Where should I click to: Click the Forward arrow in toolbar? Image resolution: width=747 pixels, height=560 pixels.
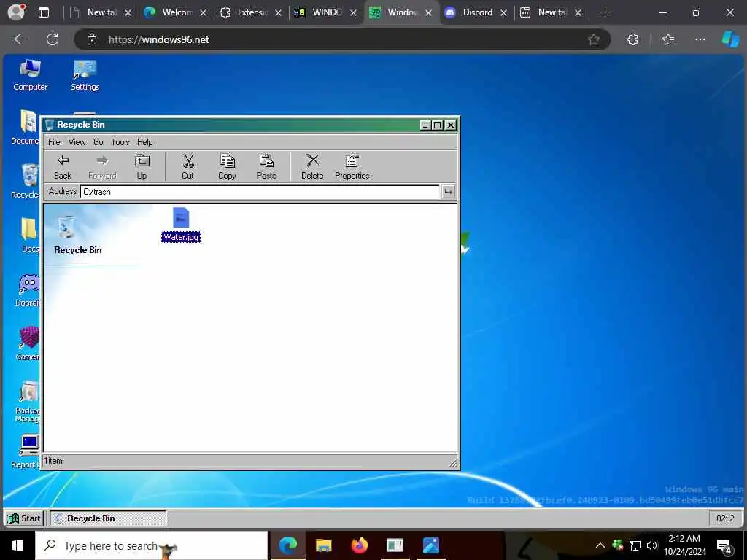click(102, 167)
